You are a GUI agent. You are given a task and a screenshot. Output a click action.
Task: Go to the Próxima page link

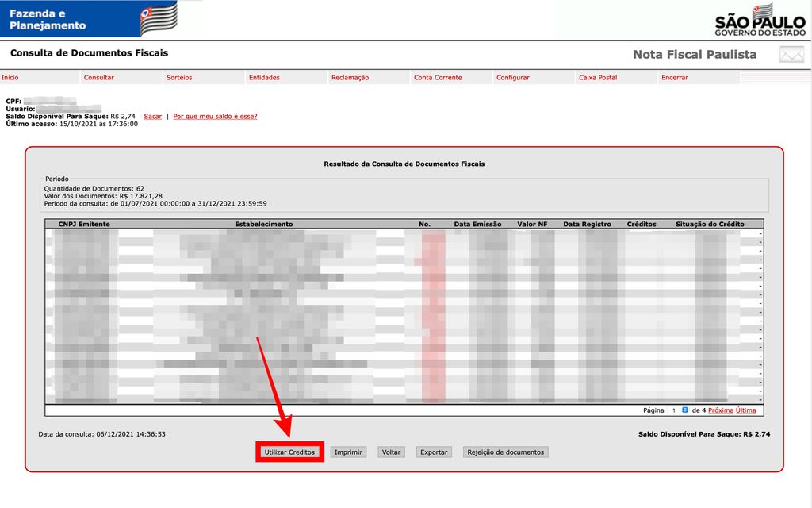click(x=720, y=410)
